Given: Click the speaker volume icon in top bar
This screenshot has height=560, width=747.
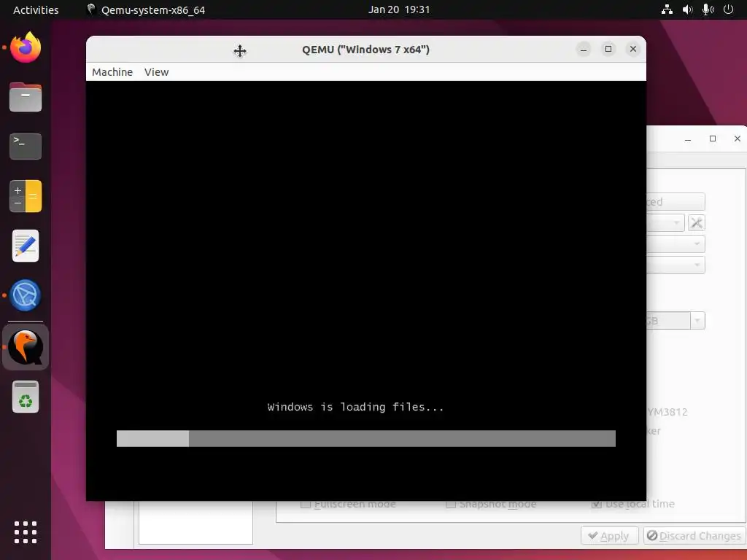Looking at the screenshot, I should click(687, 9).
